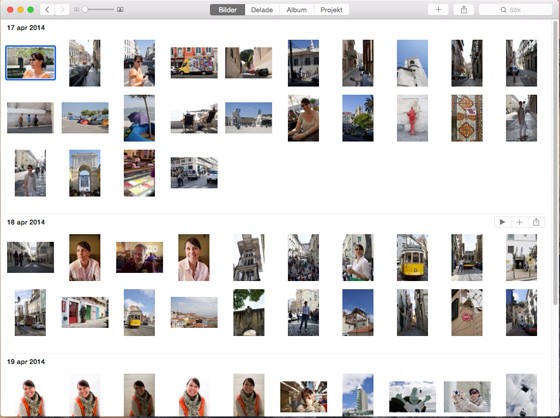Select the purple umbrella beach photo
Screen dimensions: 560x418
[x=139, y=118]
